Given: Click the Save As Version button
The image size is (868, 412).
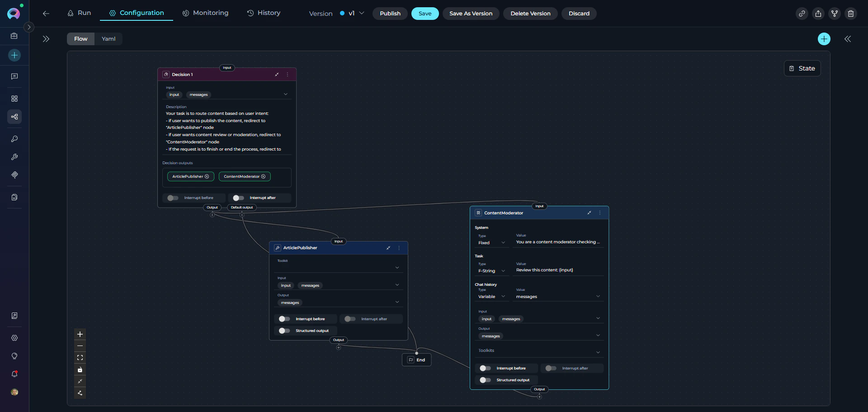Looking at the screenshot, I should [x=471, y=14].
